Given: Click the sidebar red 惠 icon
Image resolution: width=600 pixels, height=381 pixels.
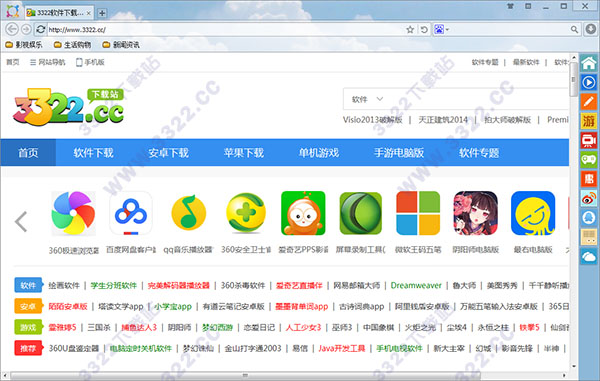Looking at the screenshot, I should coord(589,179).
